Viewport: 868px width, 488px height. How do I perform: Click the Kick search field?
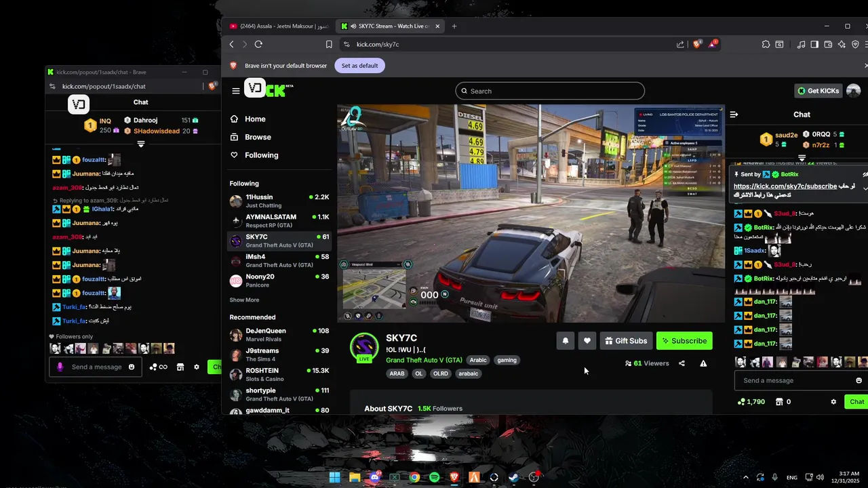550,91
